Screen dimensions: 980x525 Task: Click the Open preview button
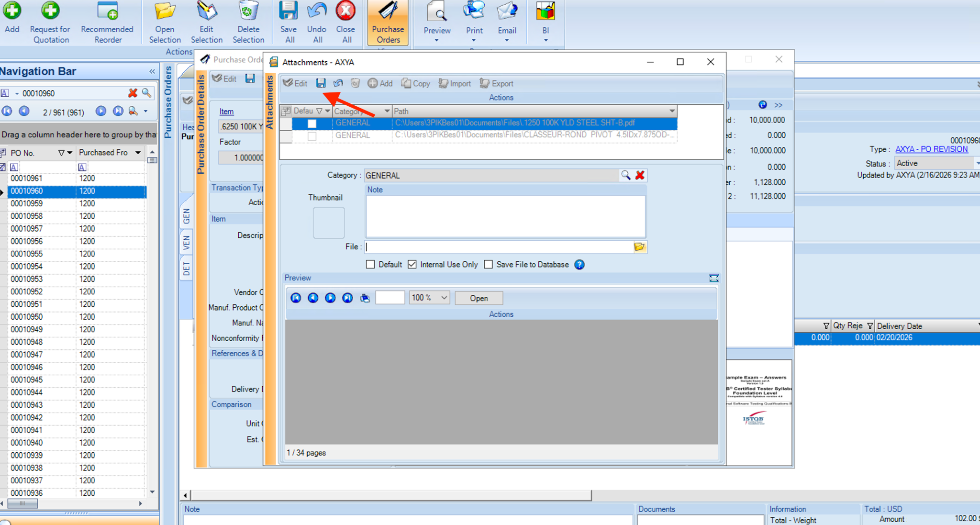479,298
